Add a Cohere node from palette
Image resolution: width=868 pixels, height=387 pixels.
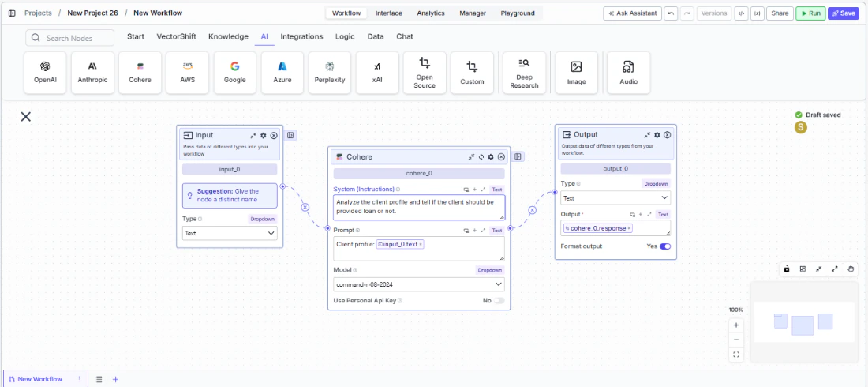(140, 73)
